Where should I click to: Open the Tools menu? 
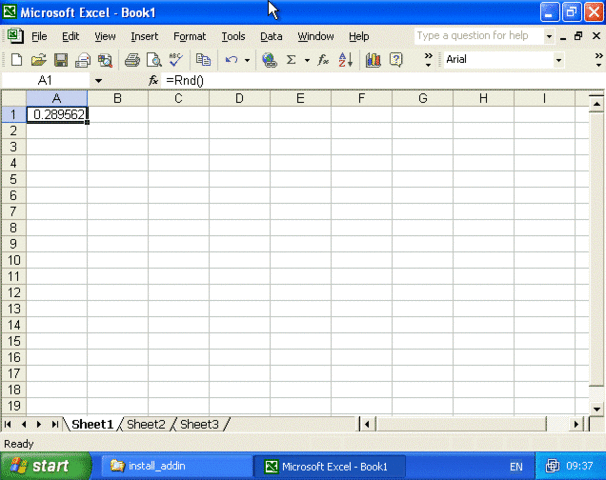pyautogui.click(x=233, y=36)
